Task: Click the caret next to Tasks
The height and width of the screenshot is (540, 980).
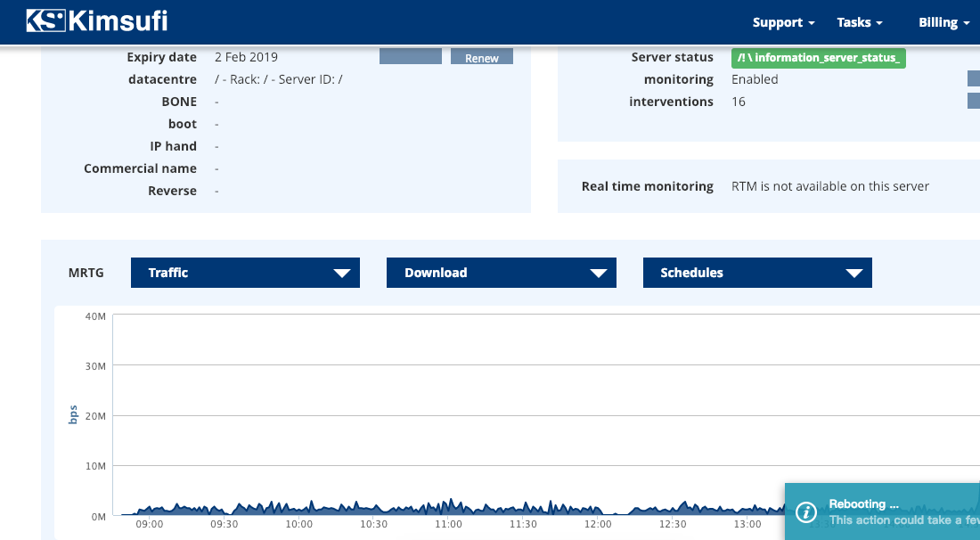Action: [879, 23]
